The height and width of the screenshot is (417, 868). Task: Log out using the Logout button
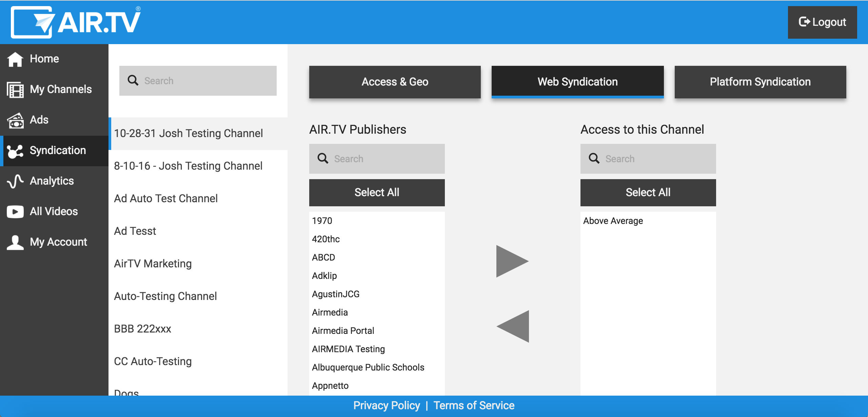tap(822, 22)
